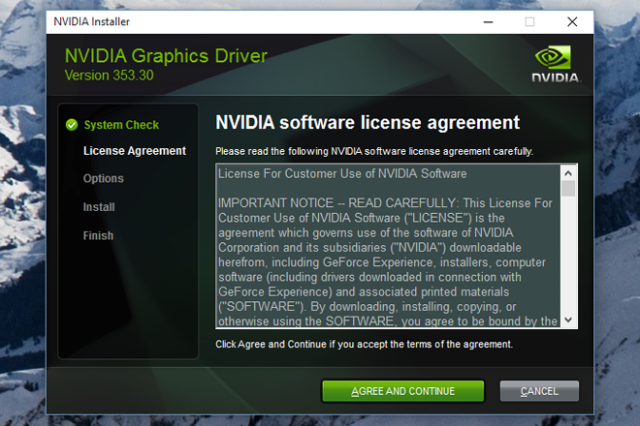Select the Finish step in the sidebar
Image resolution: width=640 pixels, height=426 pixels.
[x=98, y=236]
